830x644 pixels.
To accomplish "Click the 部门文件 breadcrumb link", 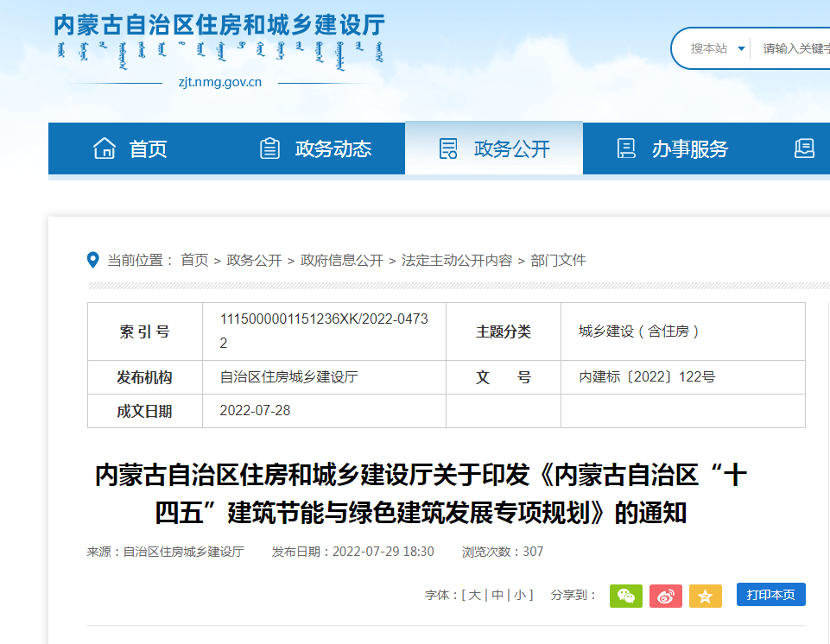I will 558,260.
